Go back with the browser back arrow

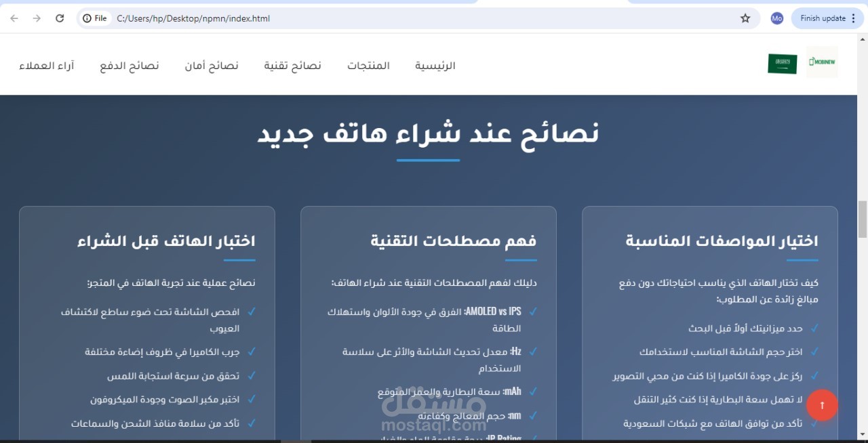coord(14,18)
